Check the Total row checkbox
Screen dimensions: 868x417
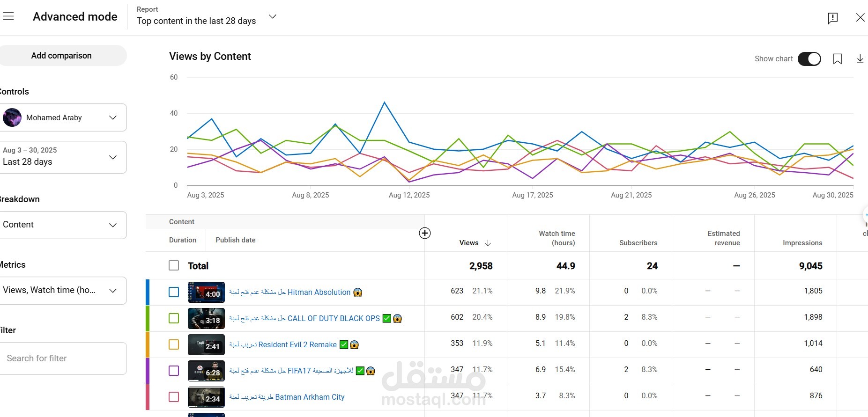coord(174,266)
